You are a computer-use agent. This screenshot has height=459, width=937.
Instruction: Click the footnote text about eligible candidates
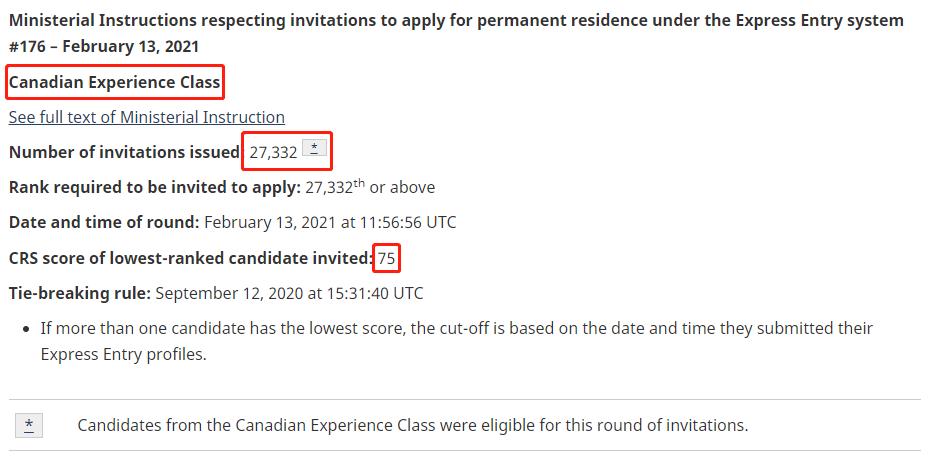pos(412,425)
